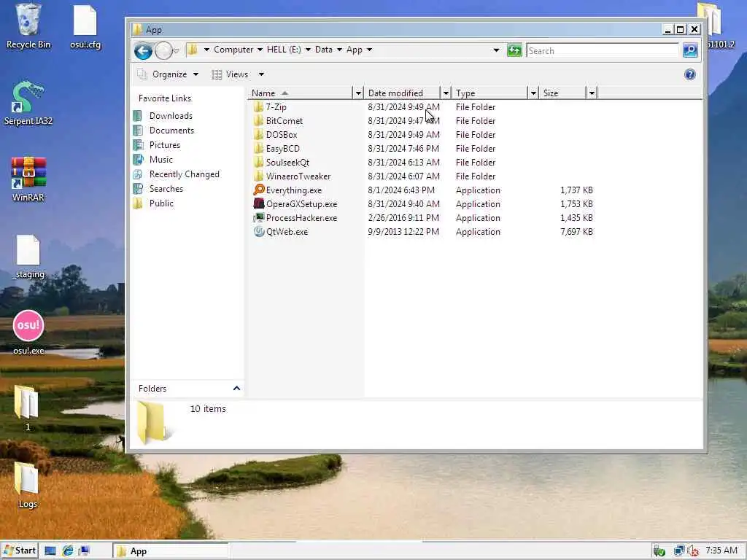This screenshot has height=560, width=747.
Task: Click Show Desktop quick launch icon
Action: pyautogui.click(x=50, y=551)
